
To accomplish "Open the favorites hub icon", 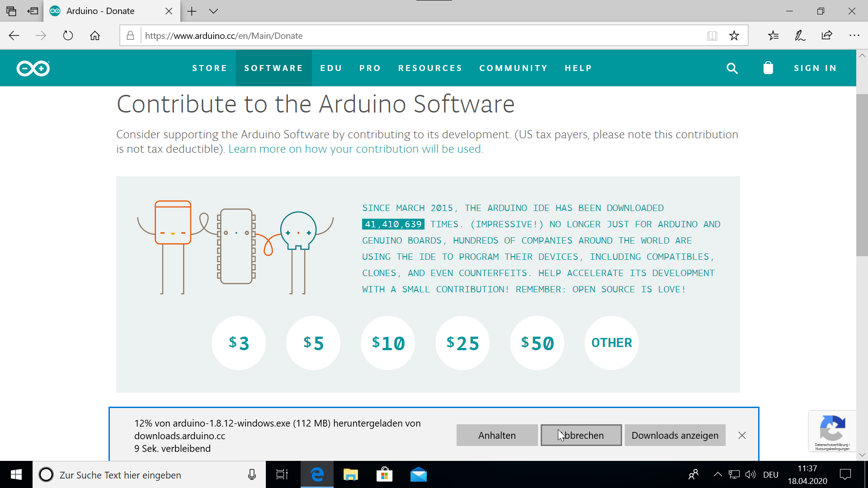I will [x=773, y=36].
